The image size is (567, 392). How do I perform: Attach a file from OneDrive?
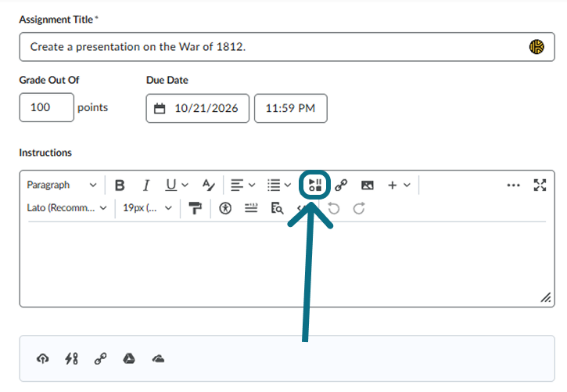[158, 358]
